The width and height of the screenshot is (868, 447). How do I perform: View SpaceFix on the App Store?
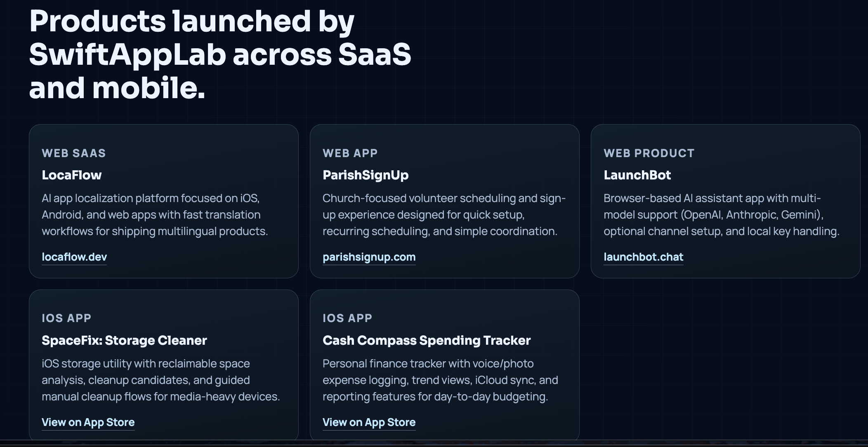point(88,422)
